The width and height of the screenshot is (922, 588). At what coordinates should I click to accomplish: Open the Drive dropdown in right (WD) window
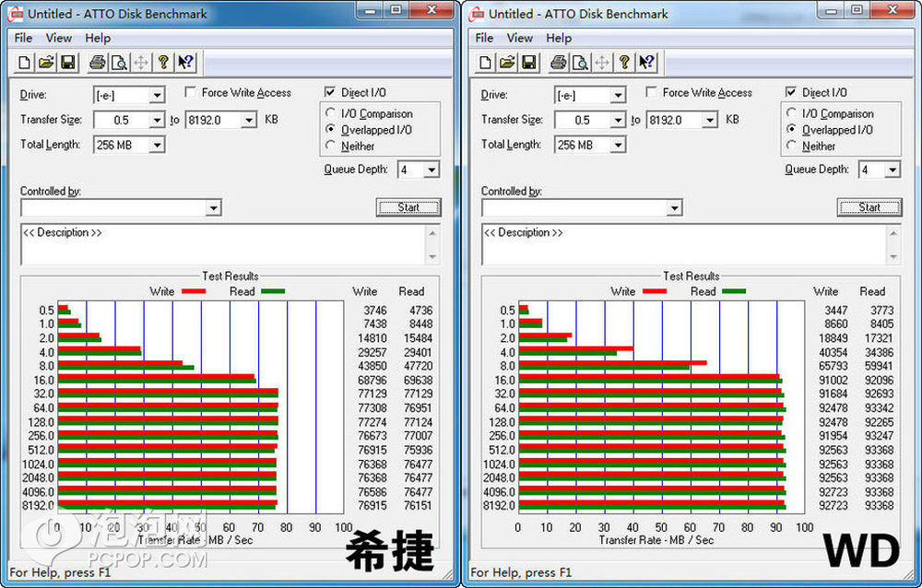click(618, 95)
